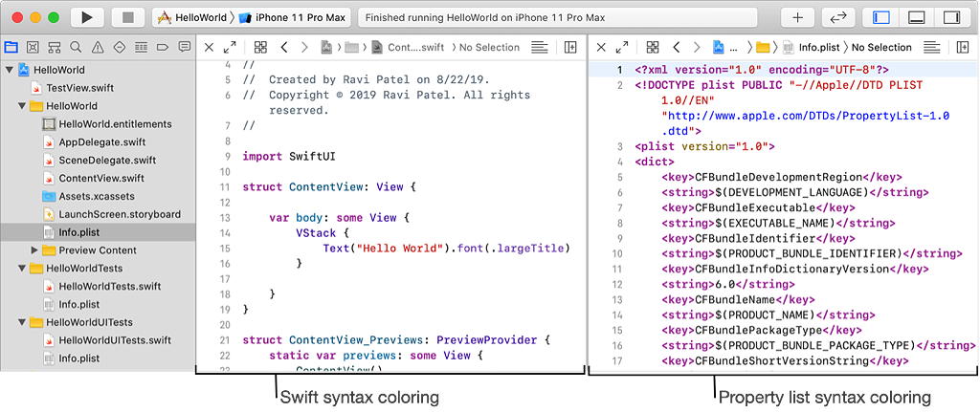Click the "import SwiftUI" code line

click(x=289, y=157)
